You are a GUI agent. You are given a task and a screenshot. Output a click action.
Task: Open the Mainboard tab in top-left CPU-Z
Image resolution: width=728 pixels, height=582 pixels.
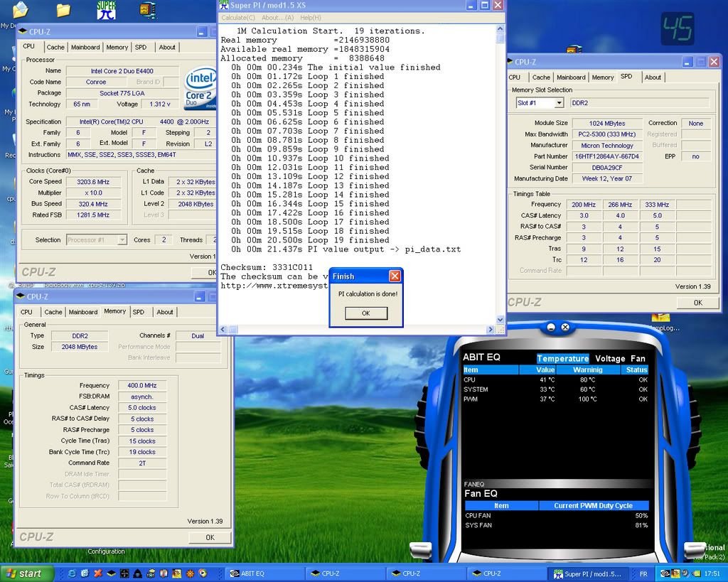[85, 48]
